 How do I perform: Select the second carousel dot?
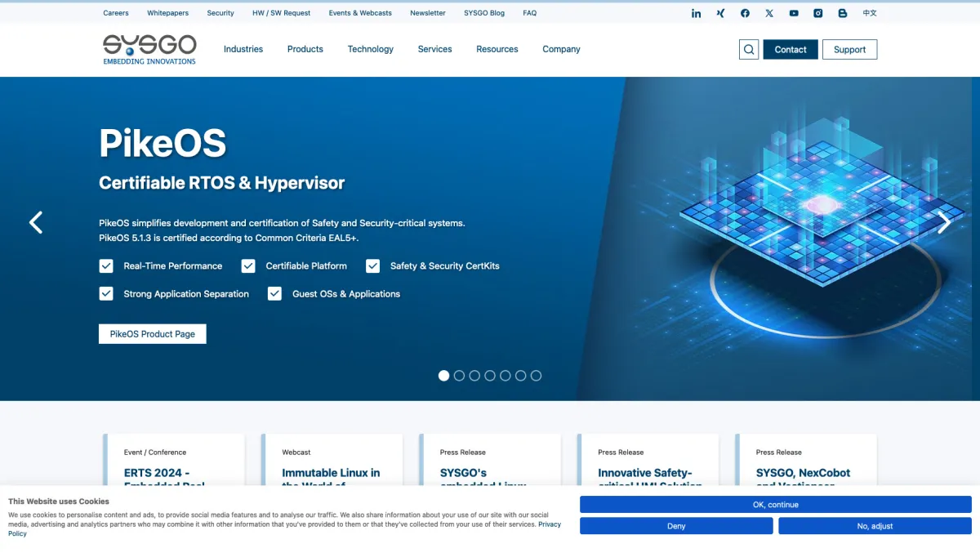[x=459, y=376]
